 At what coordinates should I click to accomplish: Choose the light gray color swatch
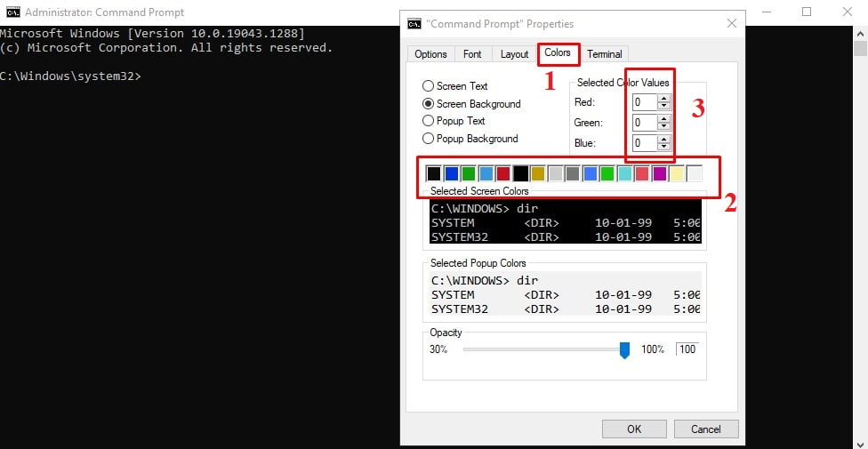[555, 174]
